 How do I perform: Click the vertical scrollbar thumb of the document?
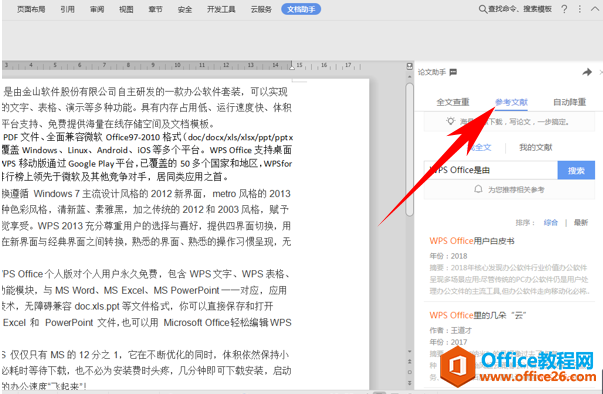tap(410, 149)
